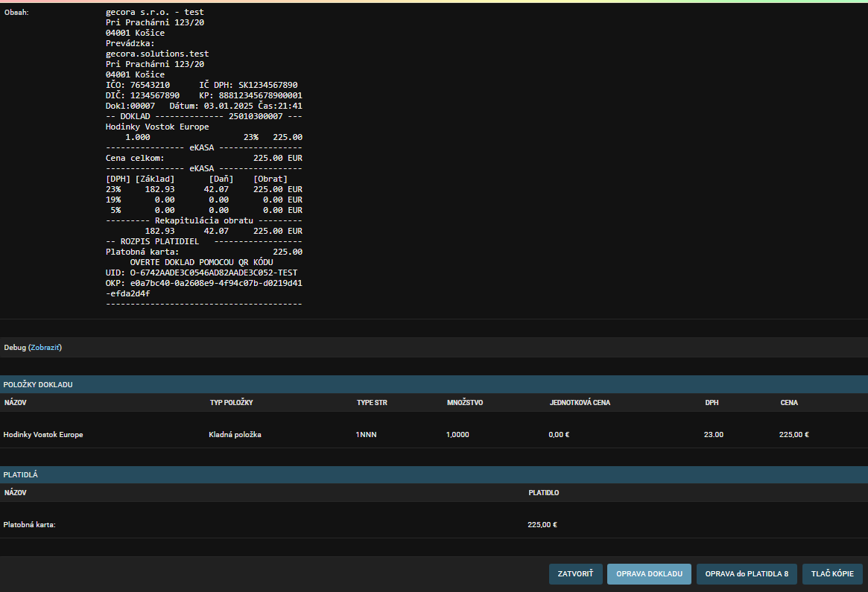Click the Kladná položka cell

(235, 435)
